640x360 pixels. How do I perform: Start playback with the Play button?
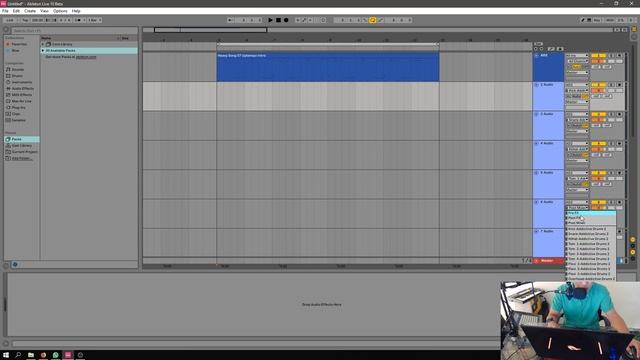270,20
